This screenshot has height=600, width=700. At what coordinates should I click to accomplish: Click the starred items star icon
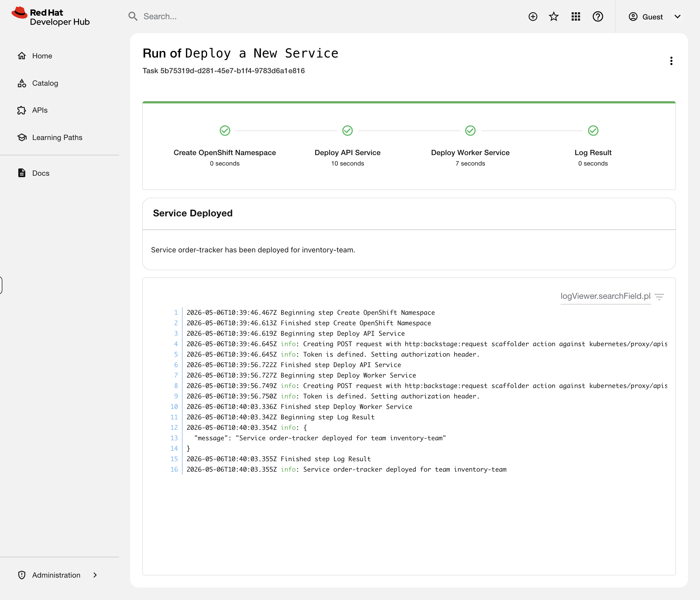554,17
